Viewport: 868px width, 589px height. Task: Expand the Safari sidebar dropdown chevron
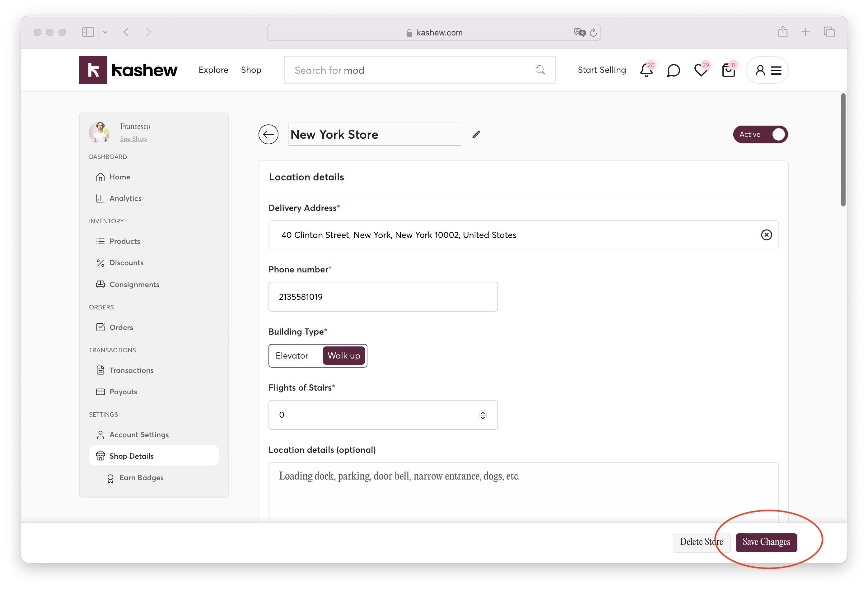coord(105,32)
